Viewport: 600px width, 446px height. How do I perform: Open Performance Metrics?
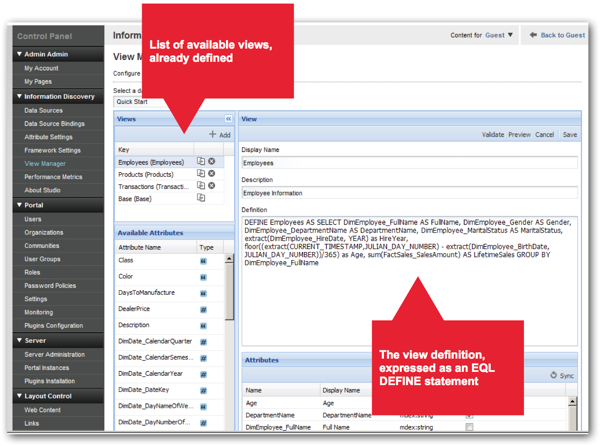53,177
